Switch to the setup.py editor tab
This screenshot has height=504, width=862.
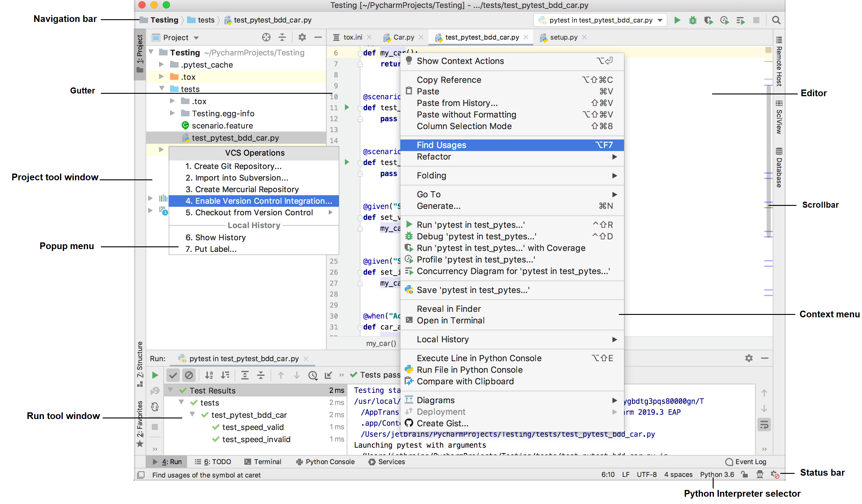pyautogui.click(x=563, y=37)
